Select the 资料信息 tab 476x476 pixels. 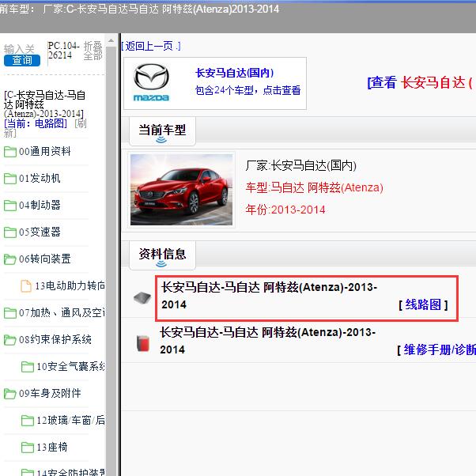(x=162, y=255)
